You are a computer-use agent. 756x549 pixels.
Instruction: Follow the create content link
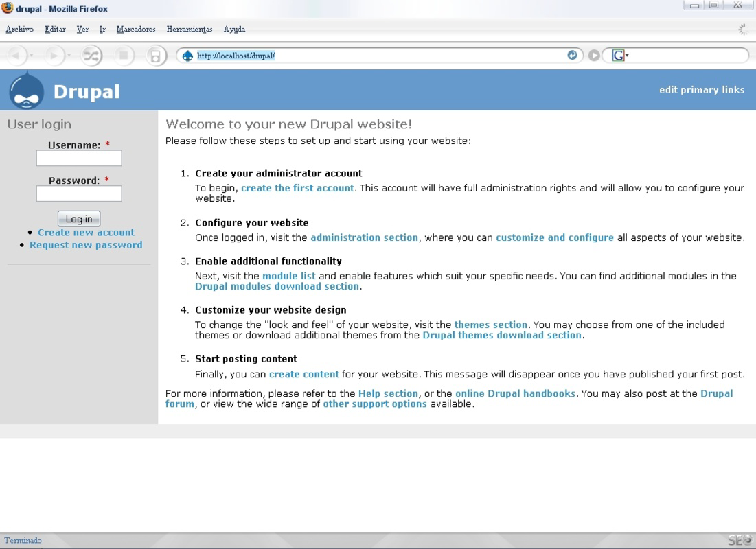[x=304, y=374]
